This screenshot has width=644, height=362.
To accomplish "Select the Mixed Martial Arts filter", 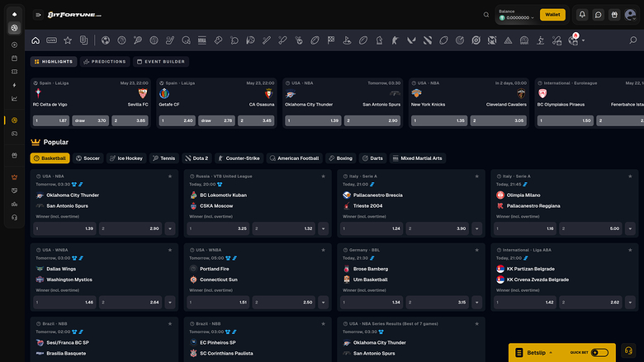I will pos(417,158).
